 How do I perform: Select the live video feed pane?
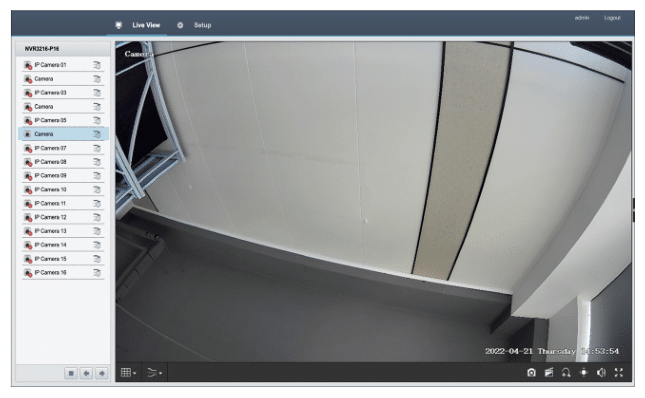pyautogui.click(x=374, y=201)
